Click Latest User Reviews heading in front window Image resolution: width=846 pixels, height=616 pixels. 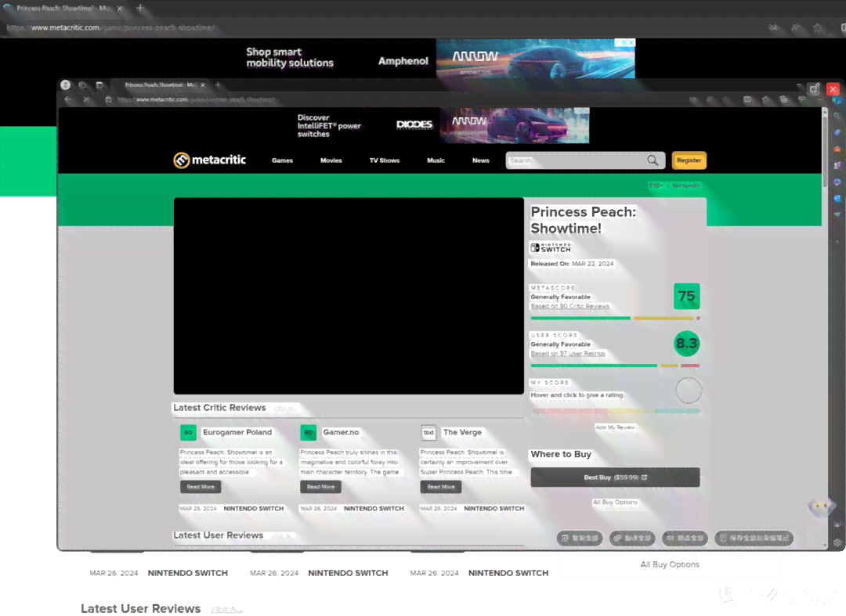pos(218,535)
